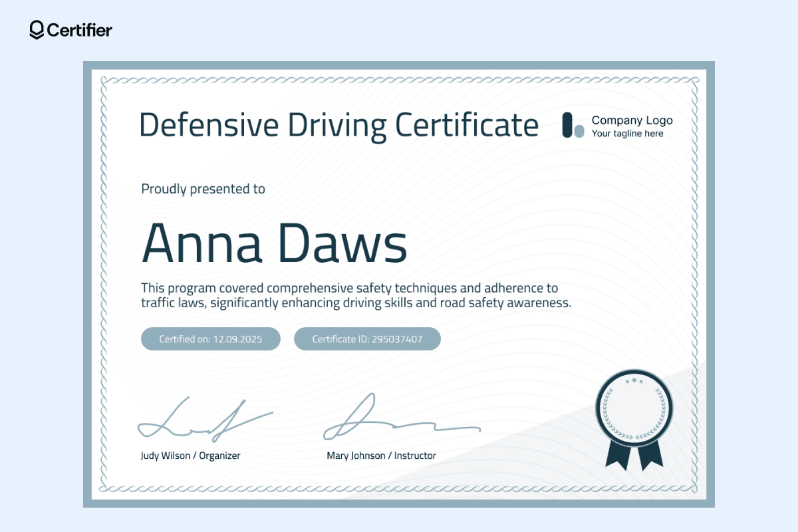The height and width of the screenshot is (532, 798).
Task: Click the right ribbon tail of badge
Action: click(652, 456)
